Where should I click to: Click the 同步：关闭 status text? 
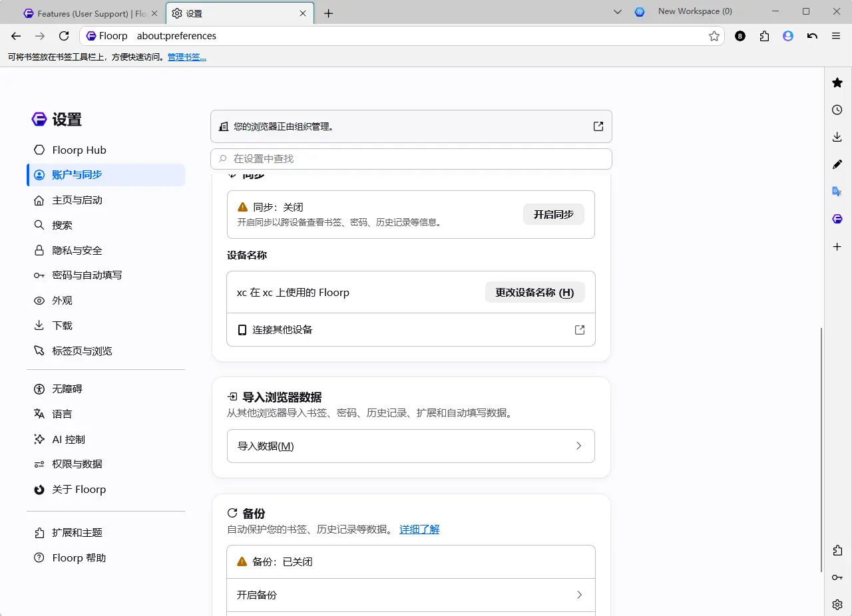[278, 208]
